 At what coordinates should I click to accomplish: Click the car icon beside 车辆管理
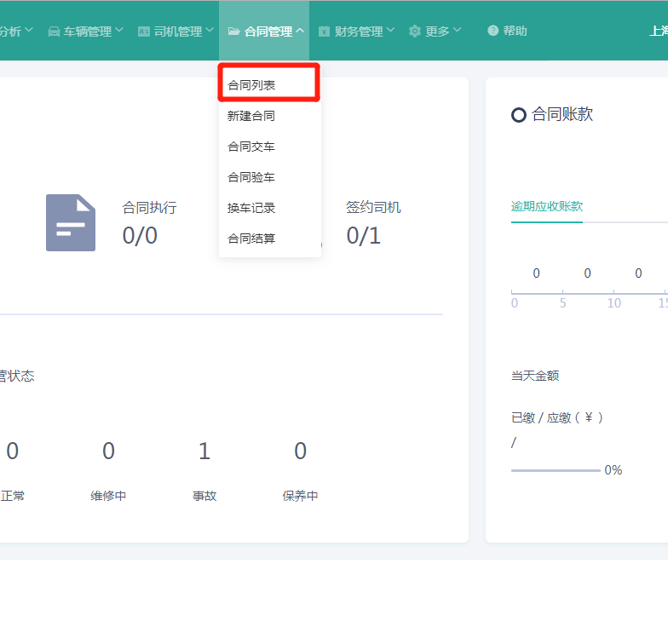point(54,32)
